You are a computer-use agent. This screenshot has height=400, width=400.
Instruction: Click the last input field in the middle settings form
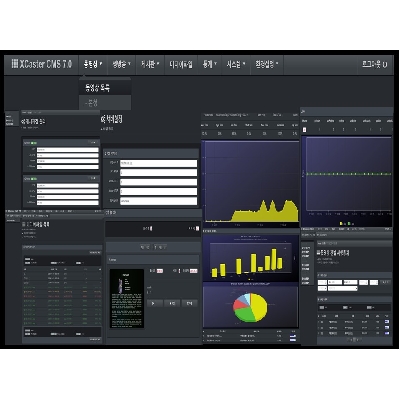[158, 201]
